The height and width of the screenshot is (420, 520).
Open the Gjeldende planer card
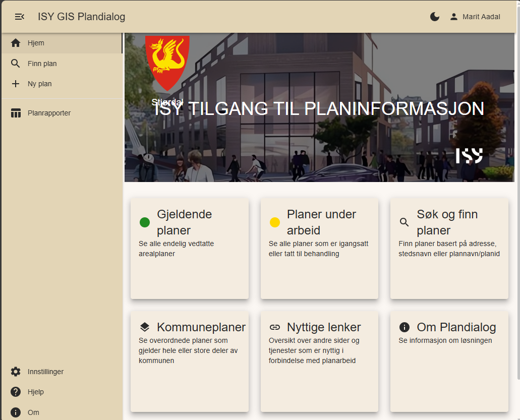pos(189,248)
